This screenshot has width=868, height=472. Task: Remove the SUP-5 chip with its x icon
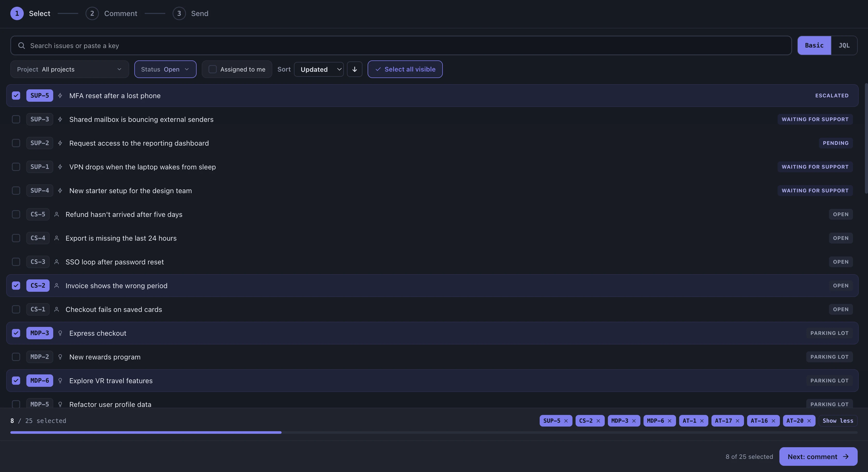566,421
